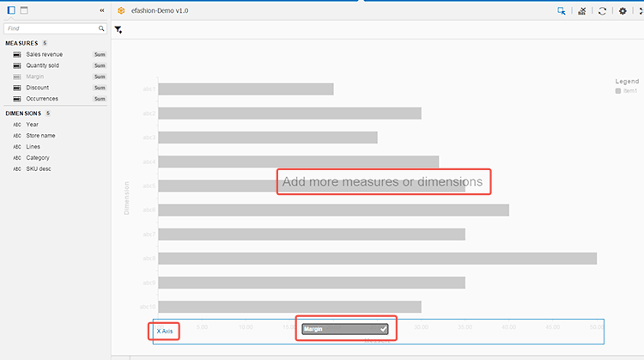Screen dimensions: 644x360
Task: Open Sum aggregation for Quantity sold
Action: [100, 65]
